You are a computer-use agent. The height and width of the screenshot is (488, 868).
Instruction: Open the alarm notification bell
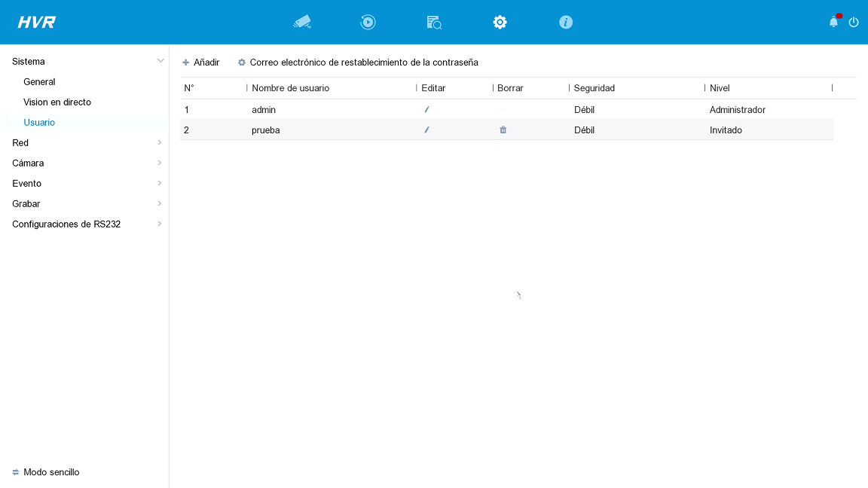point(834,22)
